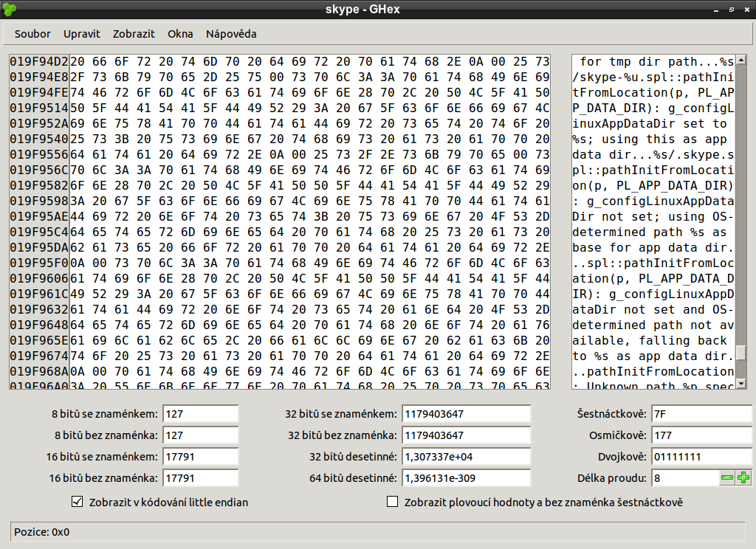Click the scrollbar down arrow

[741, 384]
